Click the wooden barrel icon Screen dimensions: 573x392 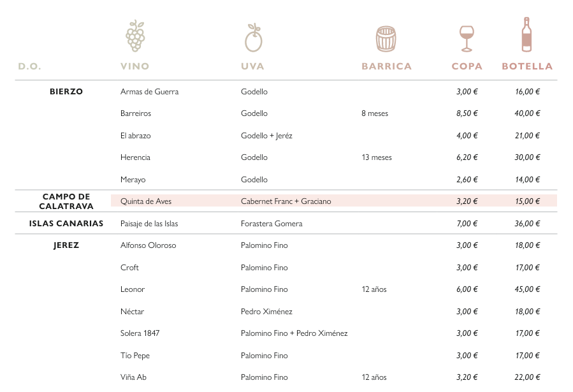point(386,39)
